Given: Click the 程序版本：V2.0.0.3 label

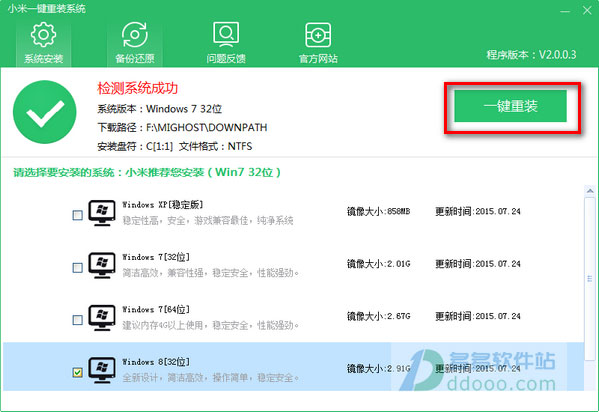Looking at the screenshot, I should [x=531, y=55].
